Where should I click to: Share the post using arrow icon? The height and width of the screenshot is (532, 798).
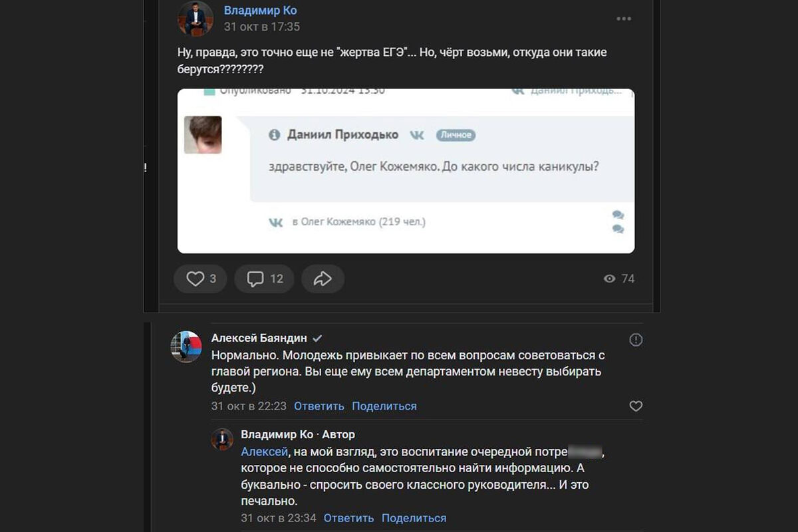(323, 279)
